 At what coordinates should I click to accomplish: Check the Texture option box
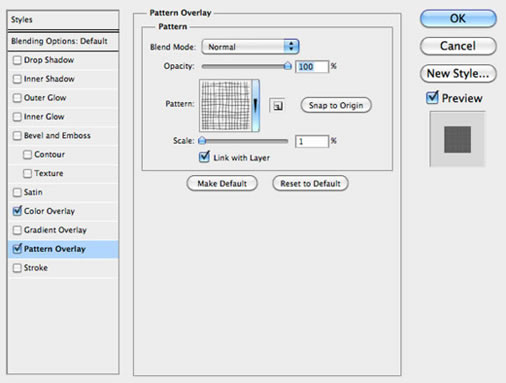pyautogui.click(x=27, y=174)
